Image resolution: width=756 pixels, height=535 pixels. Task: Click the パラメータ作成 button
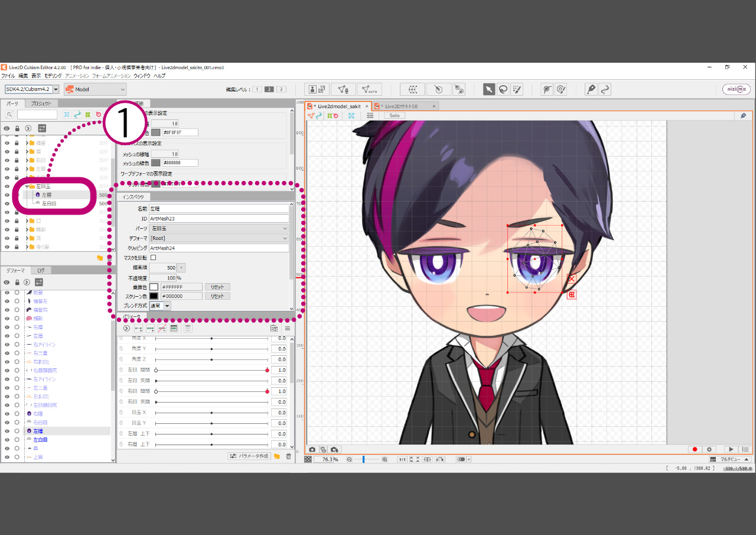point(249,456)
